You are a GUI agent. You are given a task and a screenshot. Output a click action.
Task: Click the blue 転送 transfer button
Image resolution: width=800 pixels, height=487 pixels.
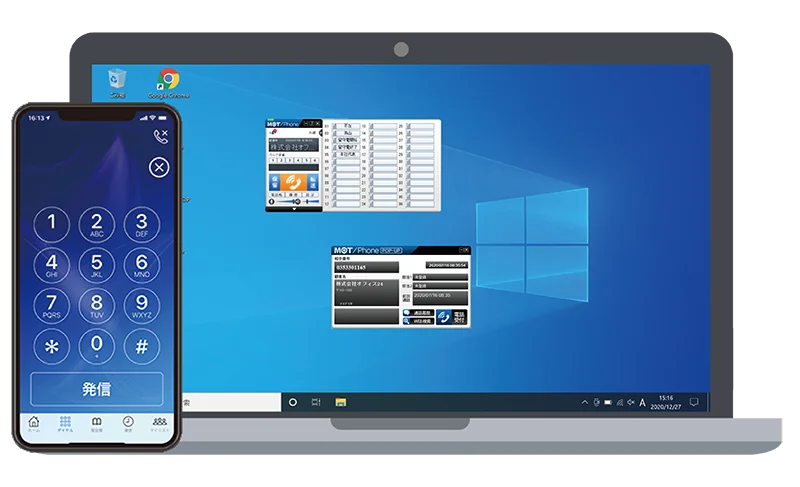click(x=313, y=181)
